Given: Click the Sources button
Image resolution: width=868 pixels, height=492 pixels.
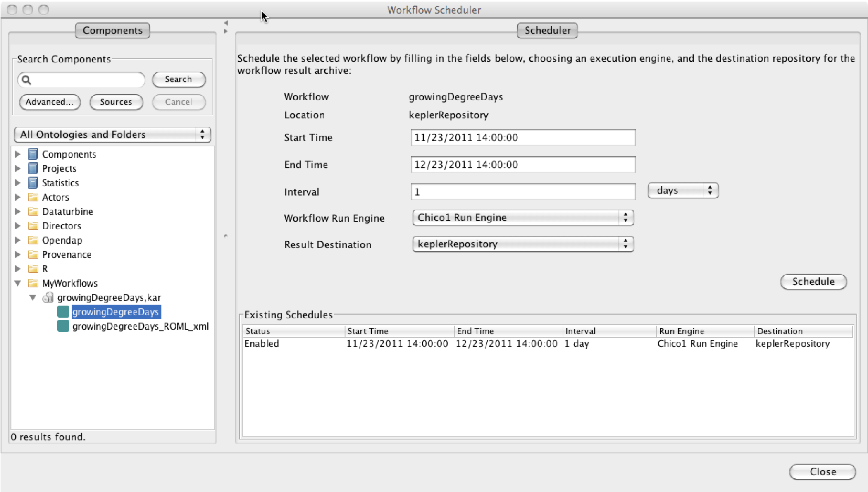Looking at the screenshot, I should pyautogui.click(x=116, y=101).
